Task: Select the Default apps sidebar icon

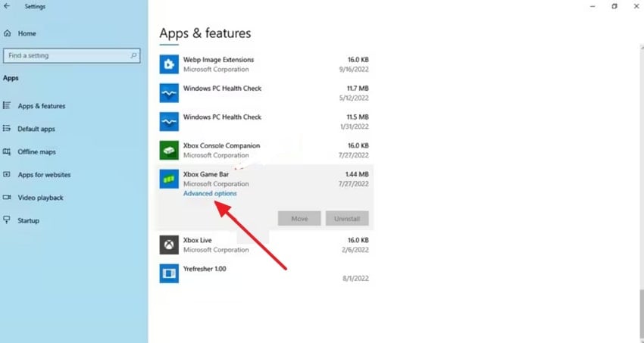Action: pyautogui.click(x=7, y=129)
